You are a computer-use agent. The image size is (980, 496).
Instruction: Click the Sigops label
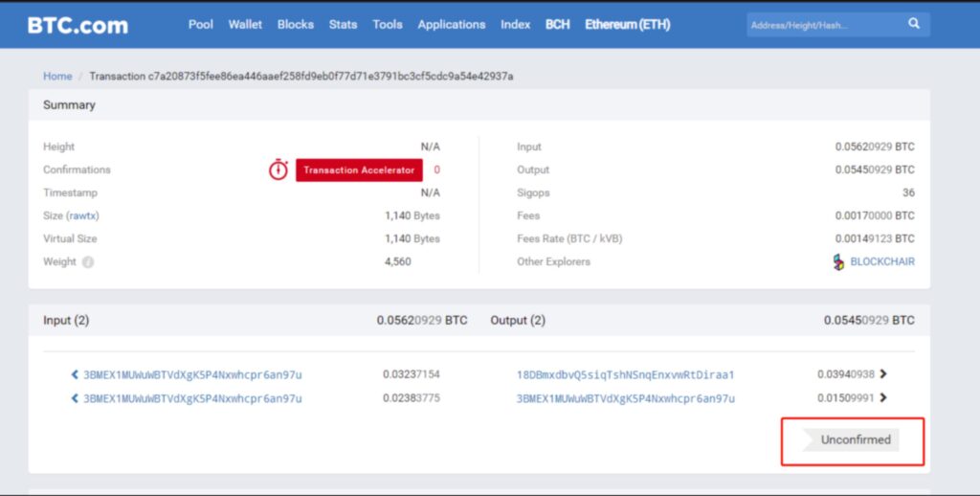[533, 192]
